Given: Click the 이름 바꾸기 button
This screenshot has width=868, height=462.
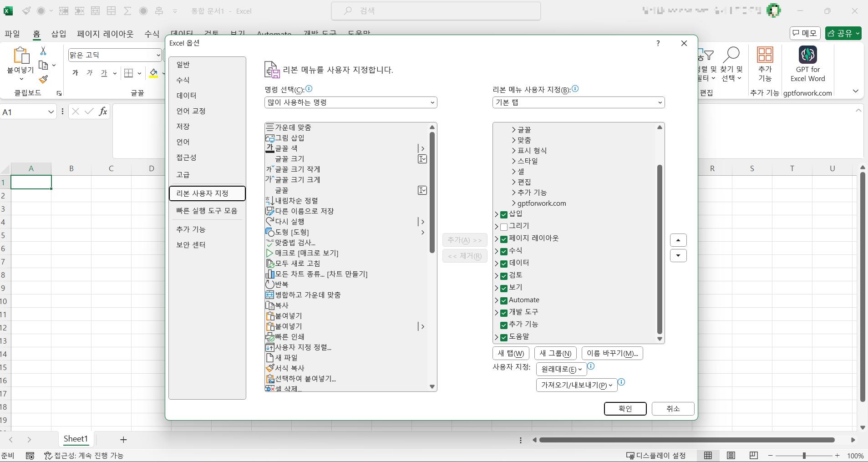Looking at the screenshot, I should pos(612,353).
